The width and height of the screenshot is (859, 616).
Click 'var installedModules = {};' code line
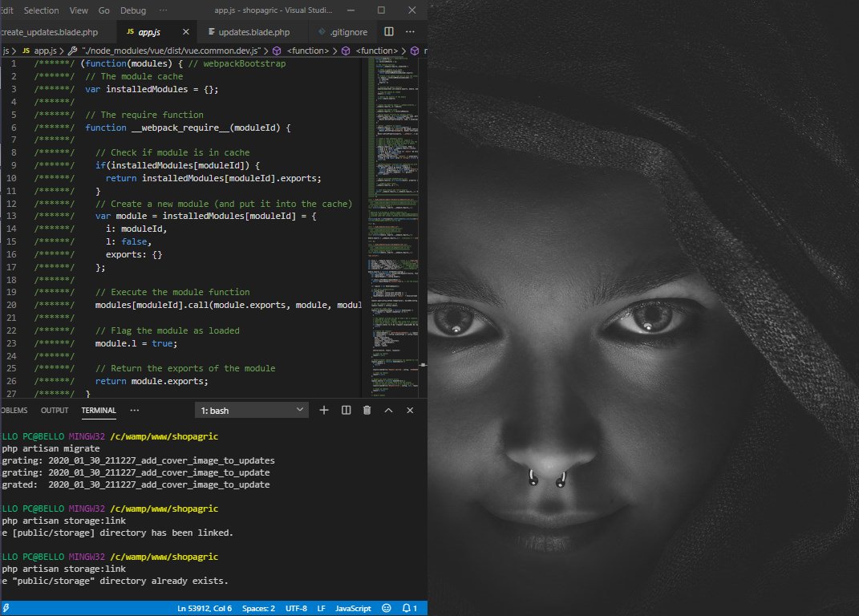152,89
